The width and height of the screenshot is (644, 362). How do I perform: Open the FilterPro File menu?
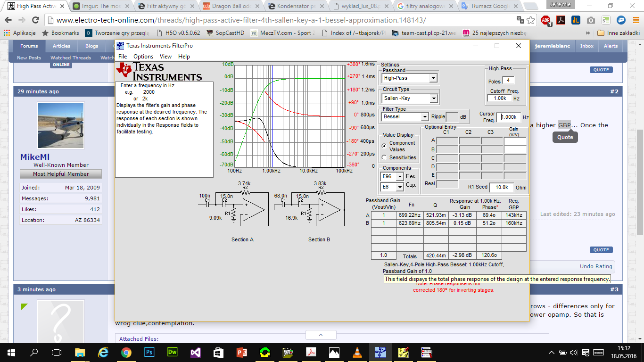[x=123, y=56]
